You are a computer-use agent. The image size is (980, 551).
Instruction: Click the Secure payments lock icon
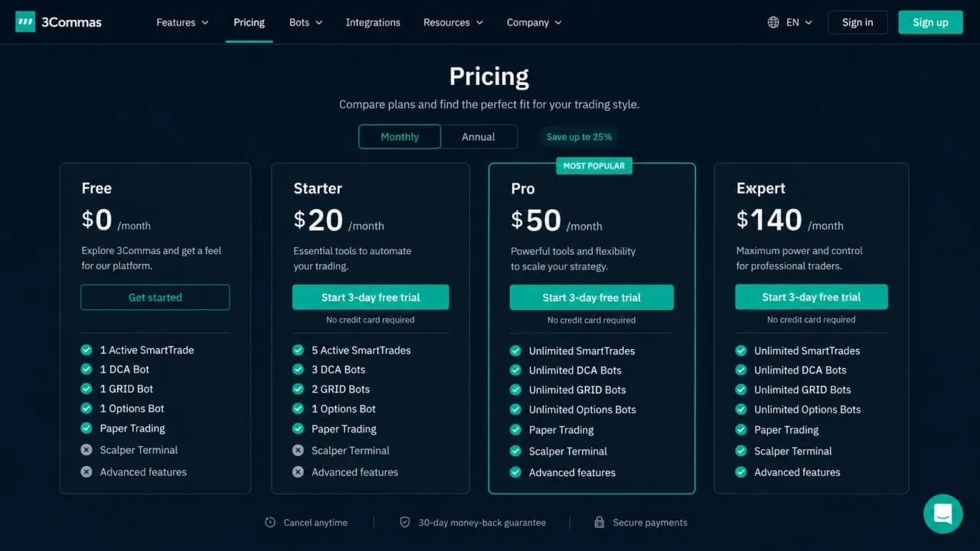click(x=599, y=522)
